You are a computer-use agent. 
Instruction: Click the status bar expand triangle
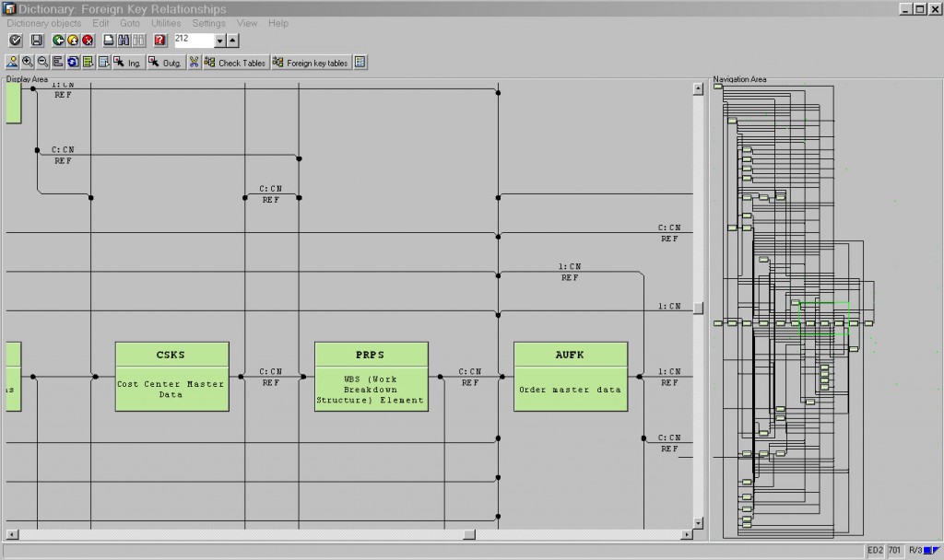coord(934,551)
